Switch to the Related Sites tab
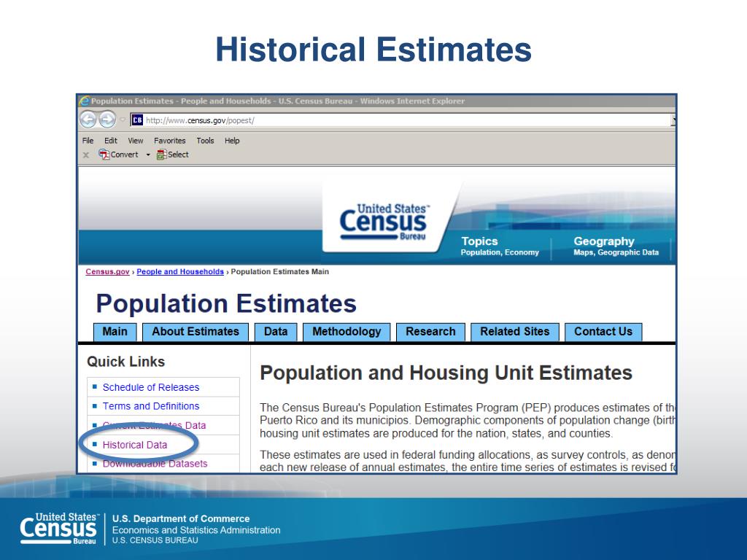747x560 pixels. 514,332
